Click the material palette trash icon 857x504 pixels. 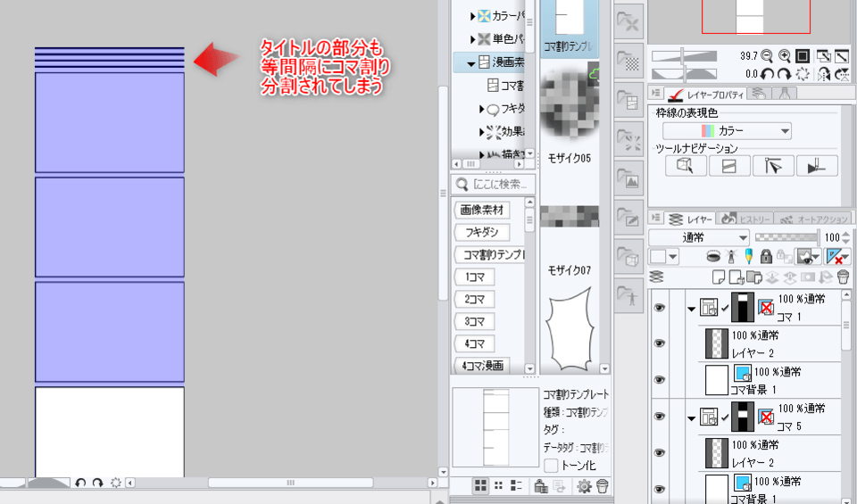602,485
